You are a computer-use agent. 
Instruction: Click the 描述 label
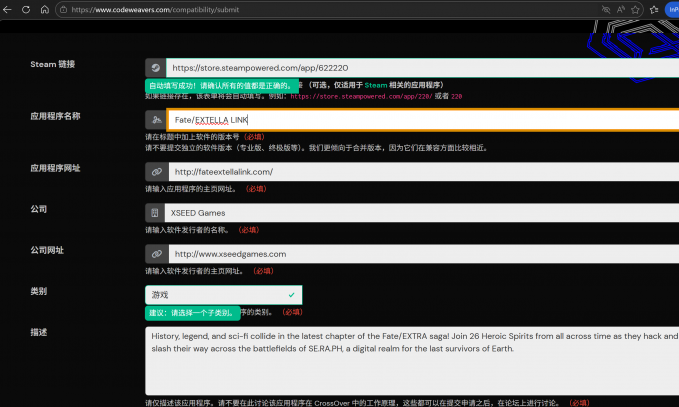[x=39, y=333]
